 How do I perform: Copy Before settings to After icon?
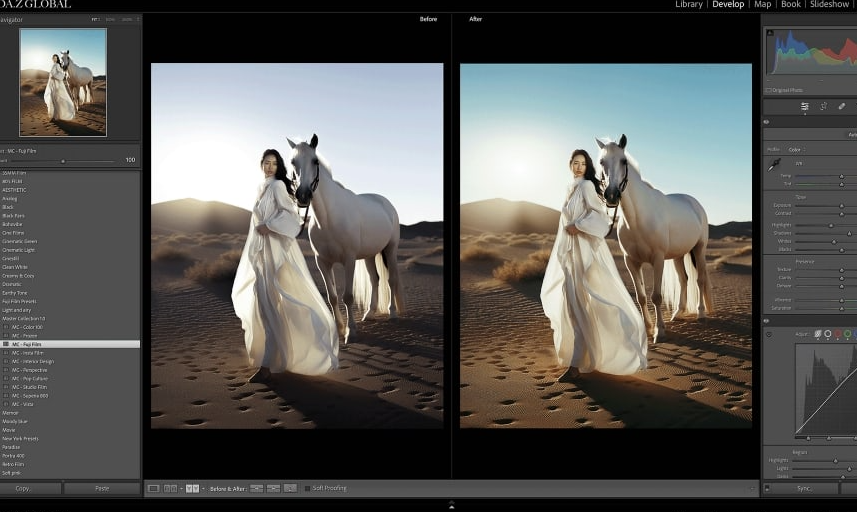(256, 489)
